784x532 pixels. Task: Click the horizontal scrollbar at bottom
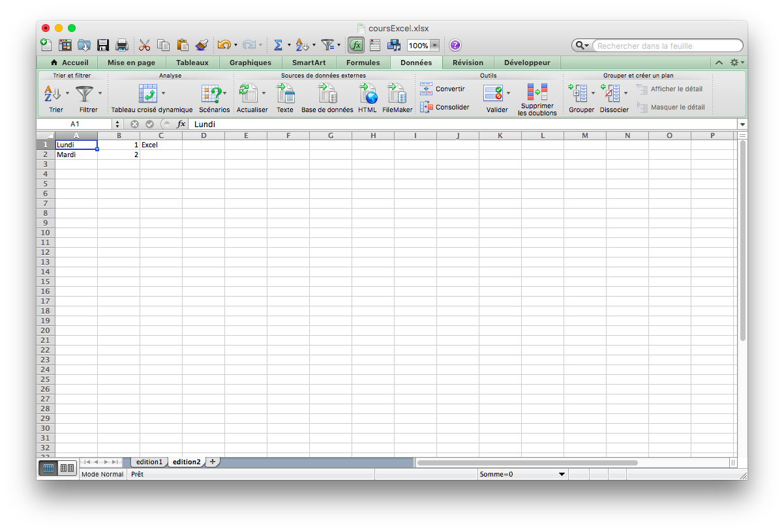[527, 463]
